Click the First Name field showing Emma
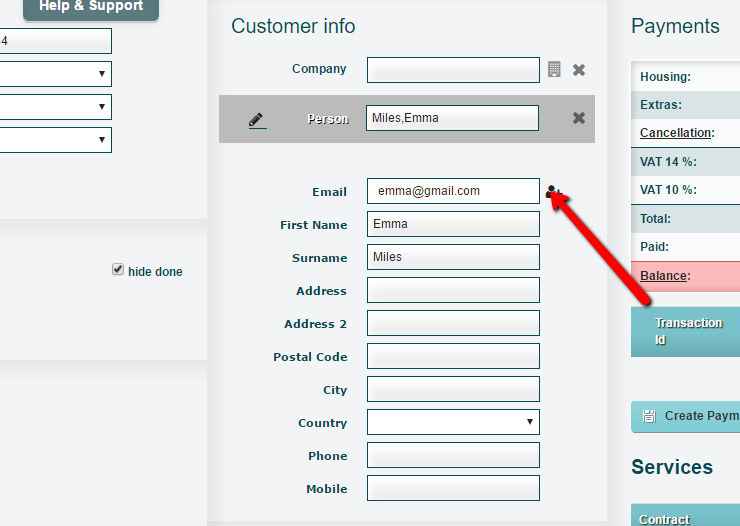Viewport: 740px width, 526px height. [453, 224]
